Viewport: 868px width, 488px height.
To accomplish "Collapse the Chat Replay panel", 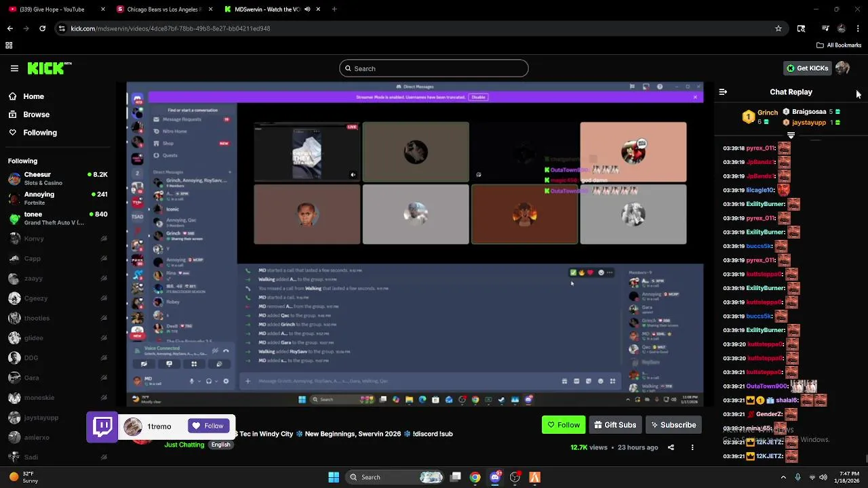I will tap(723, 91).
